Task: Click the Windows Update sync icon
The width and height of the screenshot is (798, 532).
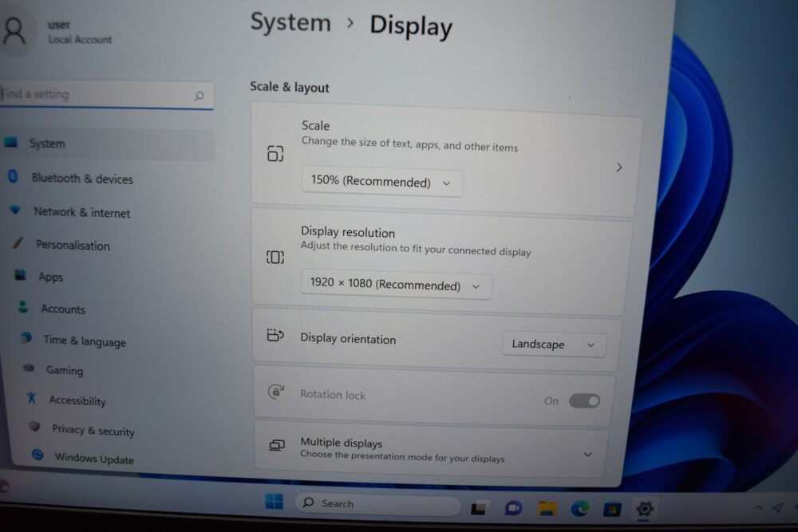Action: [x=38, y=454]
